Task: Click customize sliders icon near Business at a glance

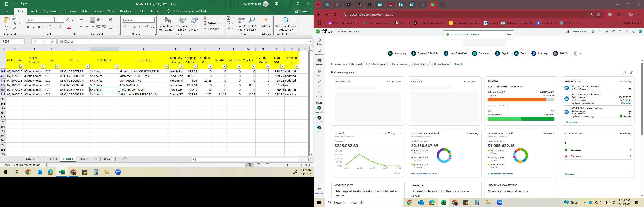Action: pos(624,72)
